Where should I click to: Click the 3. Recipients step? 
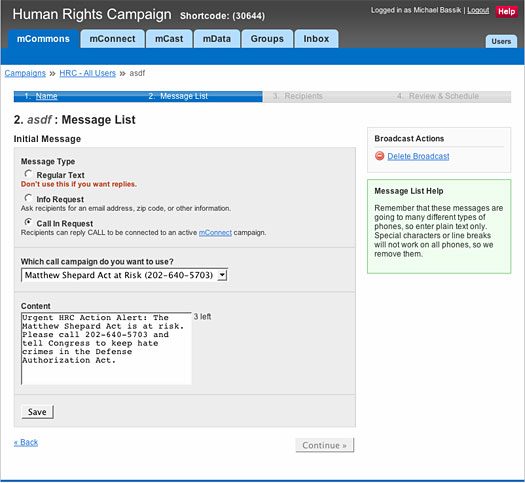pyautogui.click(x=298, y=96)
